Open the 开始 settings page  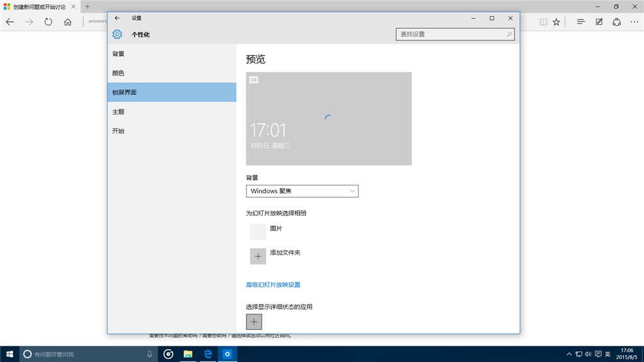pyautogui.click(x=172, y=131)
